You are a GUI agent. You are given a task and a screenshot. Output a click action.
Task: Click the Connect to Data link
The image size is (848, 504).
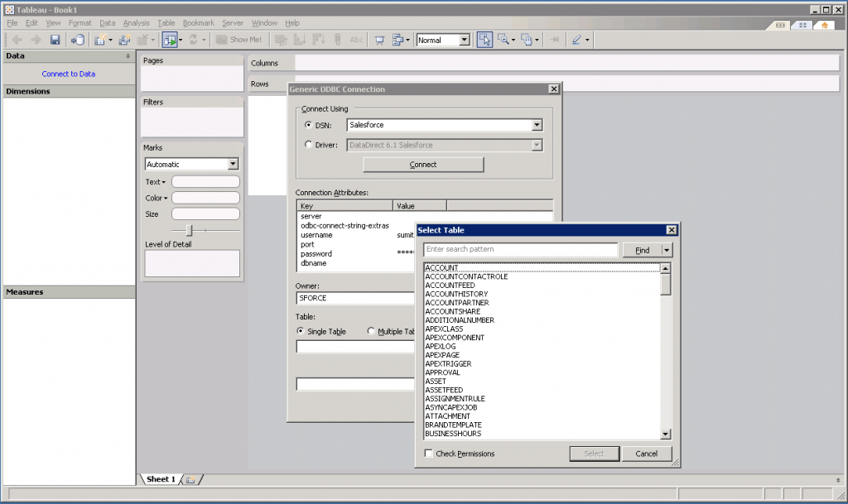69,74
